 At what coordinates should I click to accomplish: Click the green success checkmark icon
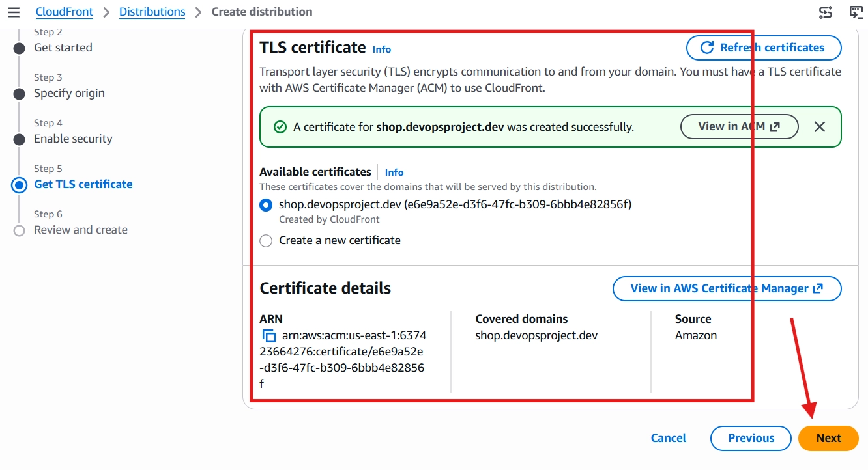[280, 127]
